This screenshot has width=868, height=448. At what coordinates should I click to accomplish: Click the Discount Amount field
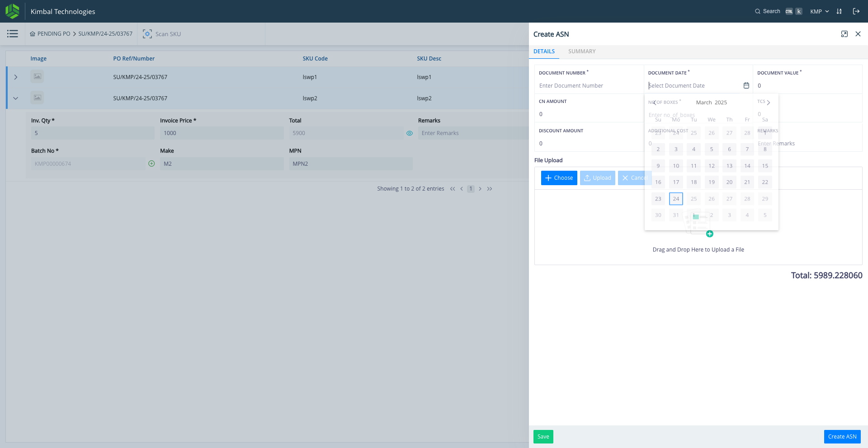tap(589, 144)
